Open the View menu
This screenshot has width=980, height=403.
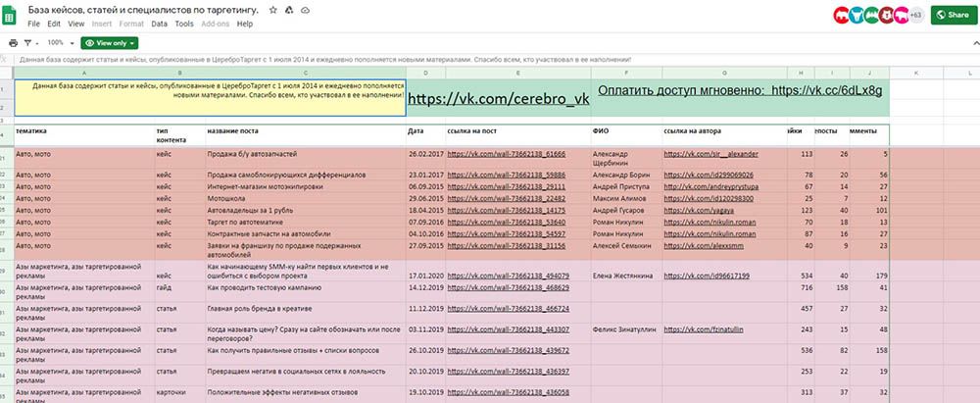[x=76, y=24]
